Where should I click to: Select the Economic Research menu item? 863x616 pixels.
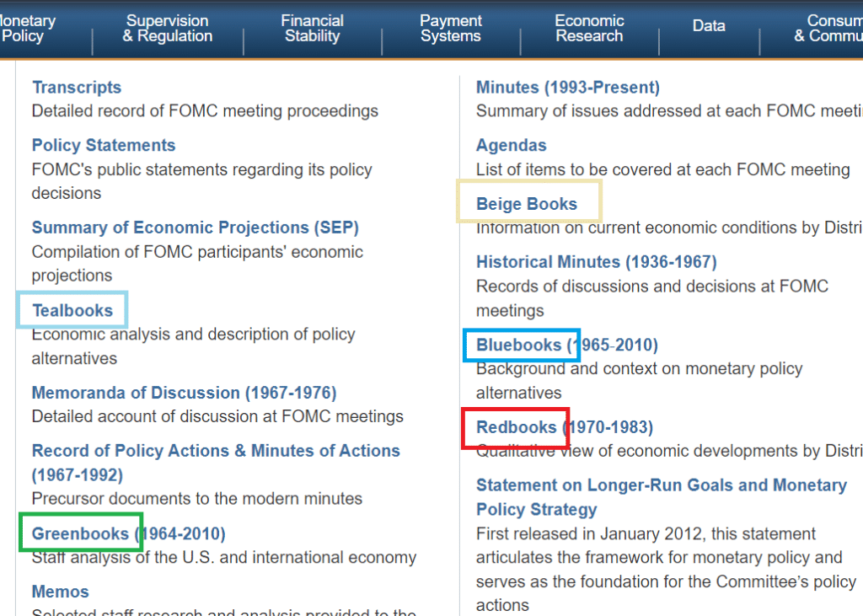coord(589,28)
